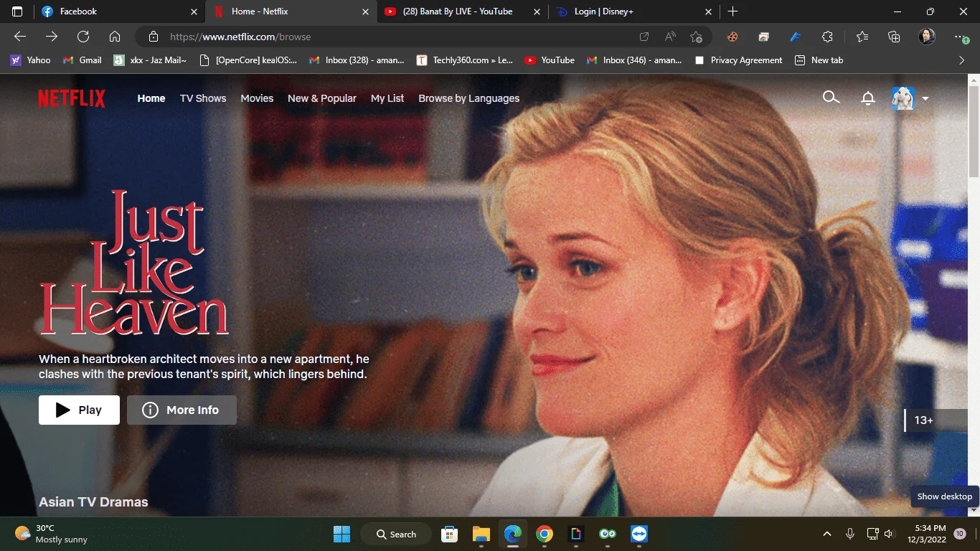Switch to Banat By LIVE YouTube tab
The height and width of the screenshot is (551, 980).
[x=463, y=11]
